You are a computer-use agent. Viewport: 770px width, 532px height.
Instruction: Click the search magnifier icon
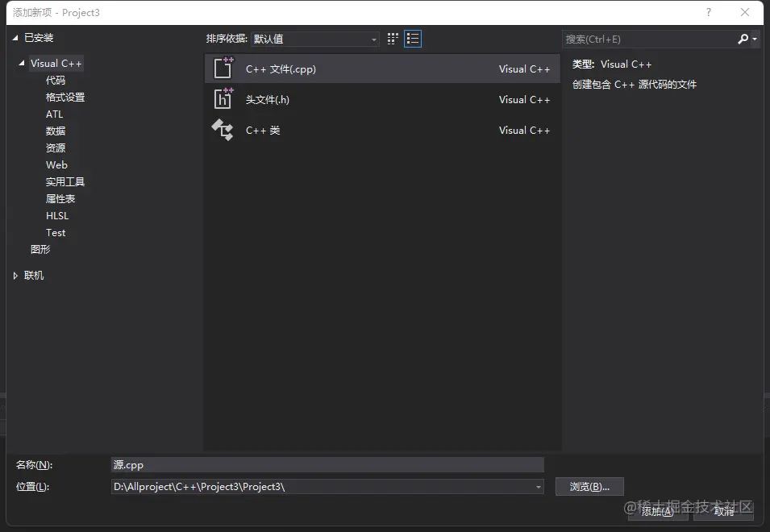coord(741,38)
